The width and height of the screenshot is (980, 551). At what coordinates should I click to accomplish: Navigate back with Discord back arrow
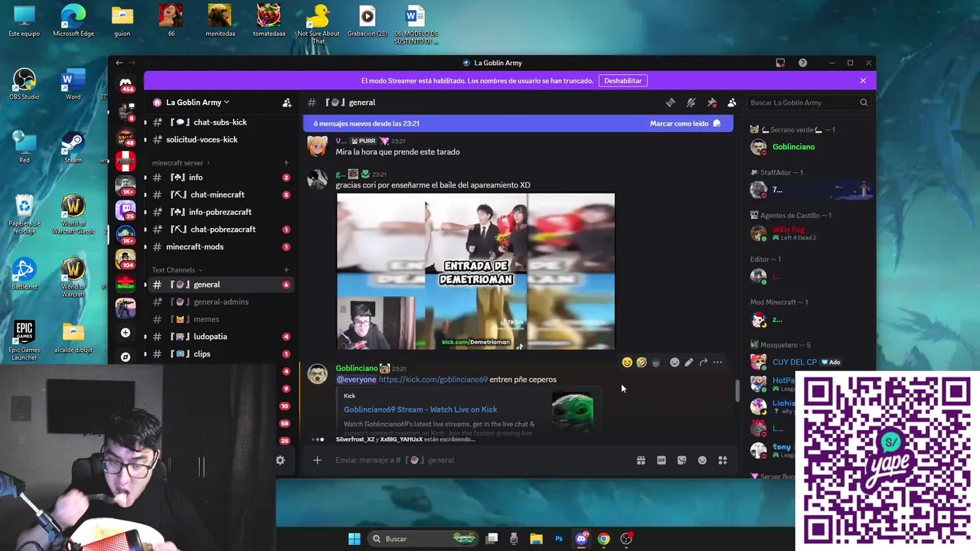coord(119,63)
